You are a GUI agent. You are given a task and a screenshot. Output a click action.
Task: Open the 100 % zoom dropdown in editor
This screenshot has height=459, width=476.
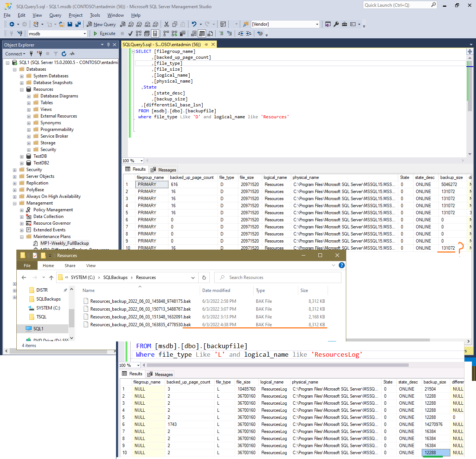point(142,161)
